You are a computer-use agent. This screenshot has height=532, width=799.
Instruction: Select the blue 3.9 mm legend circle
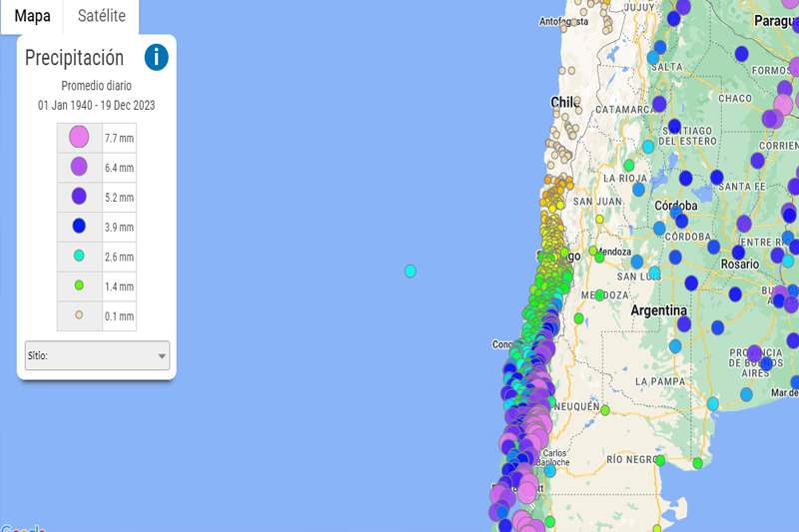click(79, 227)
